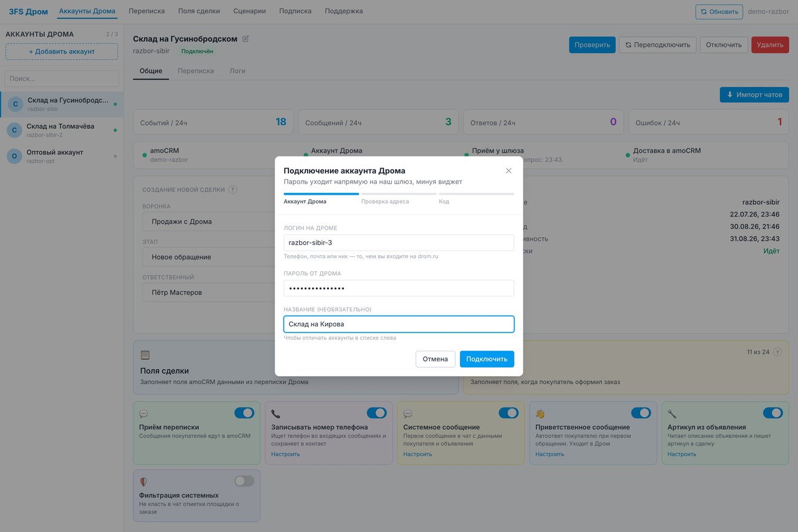Click the demo-razbor account name at top right
Image resolution: width=798 pixels, height=532 pixels.
[x=768, y=11]
